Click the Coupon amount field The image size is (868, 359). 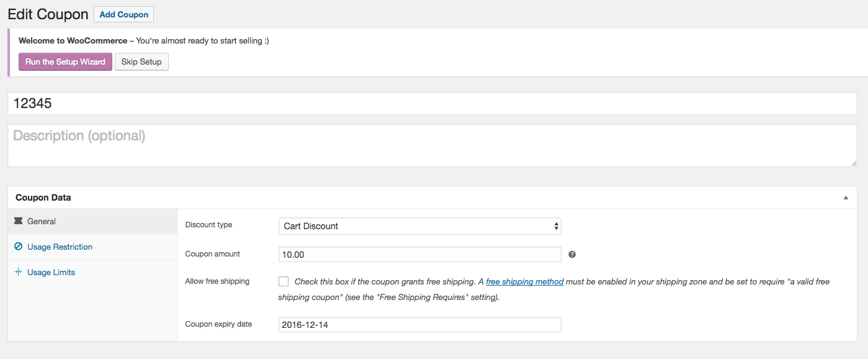419,254
